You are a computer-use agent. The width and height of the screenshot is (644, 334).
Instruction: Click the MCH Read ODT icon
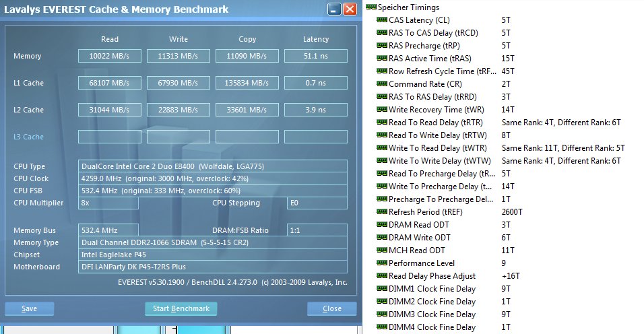(x=382, y=250)
